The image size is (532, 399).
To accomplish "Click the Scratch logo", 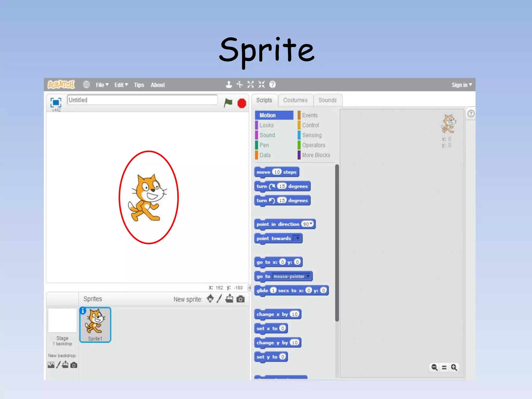I will [x=61, y=84].
